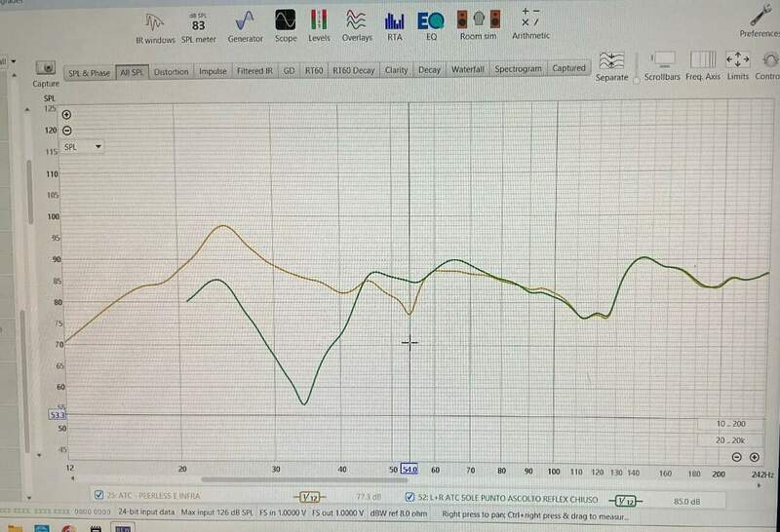Click 'dBW ref 8.0 ohm' status entry

pos(399,513)
